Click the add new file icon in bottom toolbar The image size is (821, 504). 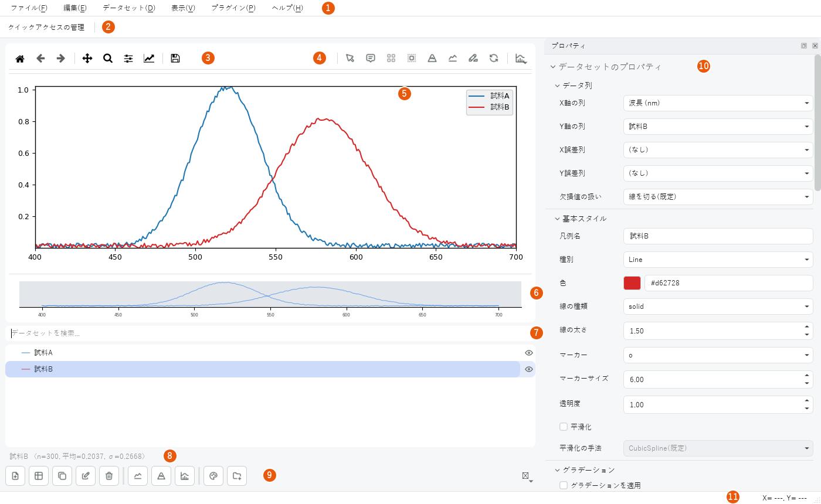click(x=15, y=476)
